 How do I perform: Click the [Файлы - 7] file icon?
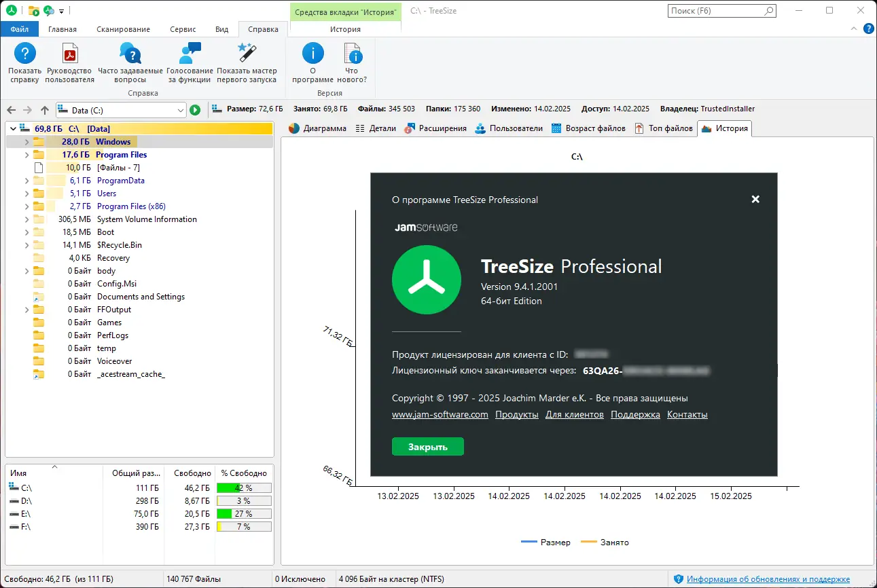coord(39,168)
